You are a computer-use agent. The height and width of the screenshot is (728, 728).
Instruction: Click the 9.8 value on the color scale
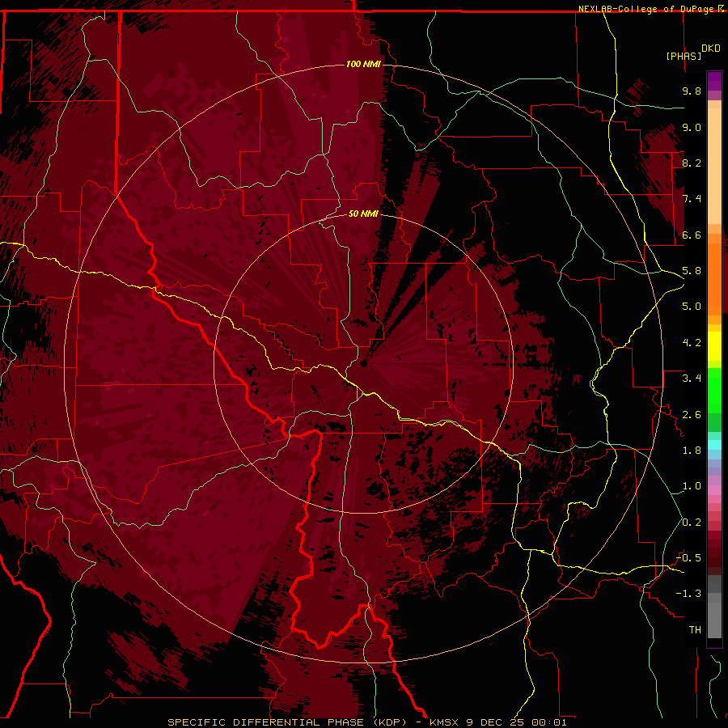click(x=692, y=91)
